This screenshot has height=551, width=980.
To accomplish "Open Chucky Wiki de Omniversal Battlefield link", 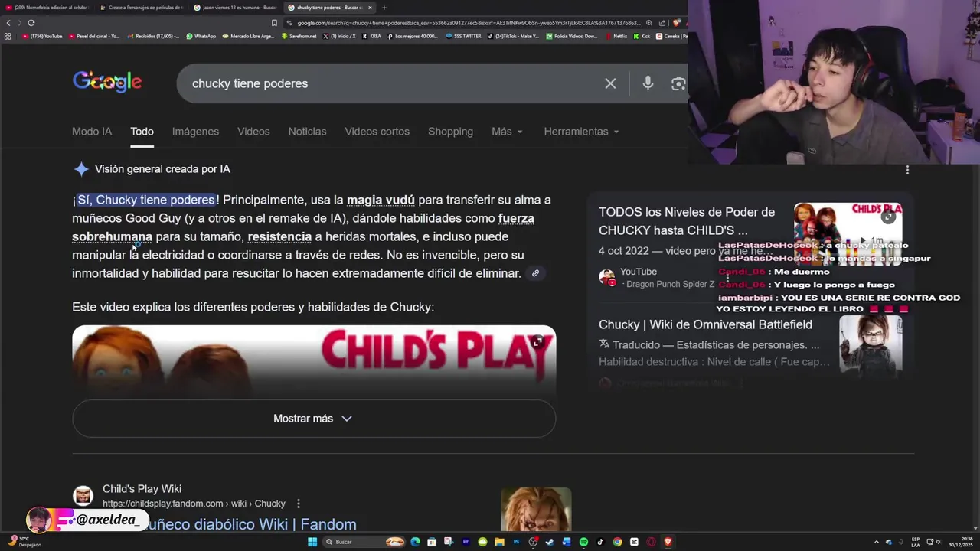I will pyautogui.click(x=705, y=324).
